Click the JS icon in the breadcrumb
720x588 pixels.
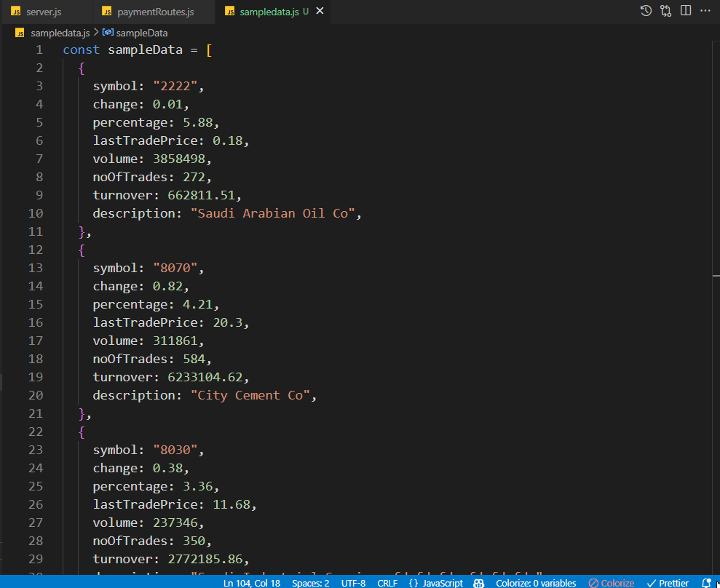pyautogui.click(x=20, y=33)
